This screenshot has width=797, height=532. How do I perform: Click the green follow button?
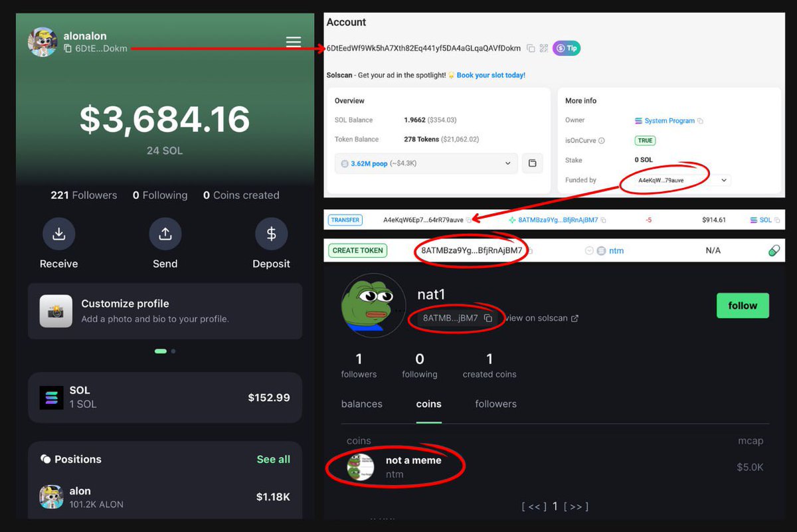coord(743,306)
